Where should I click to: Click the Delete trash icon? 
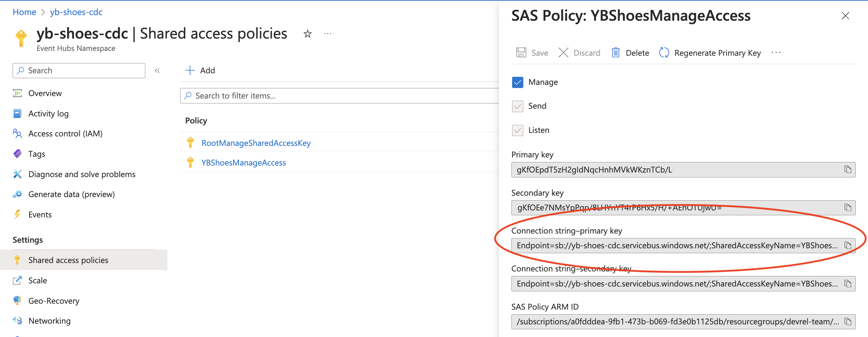tap(615, 53)
